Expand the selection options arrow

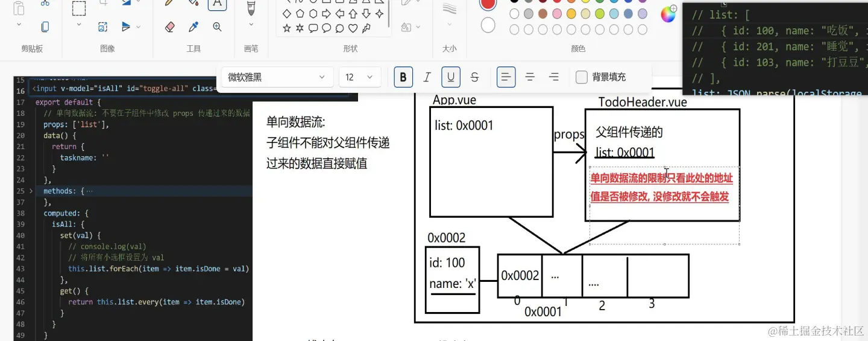coord(79,25)
